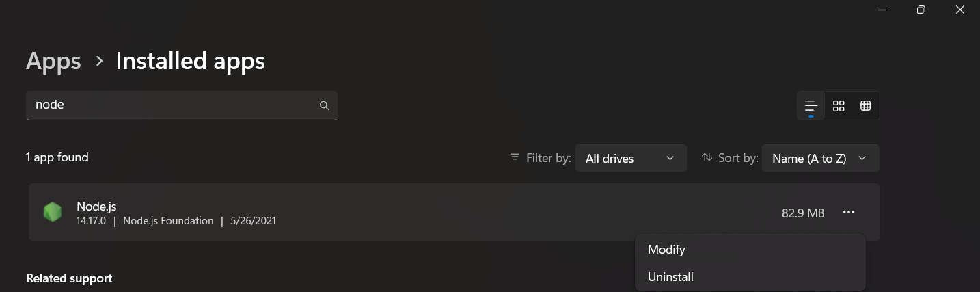Screen dimensions: 980x292
Task: Click the filter lines icon
Action: pos(515,157)
